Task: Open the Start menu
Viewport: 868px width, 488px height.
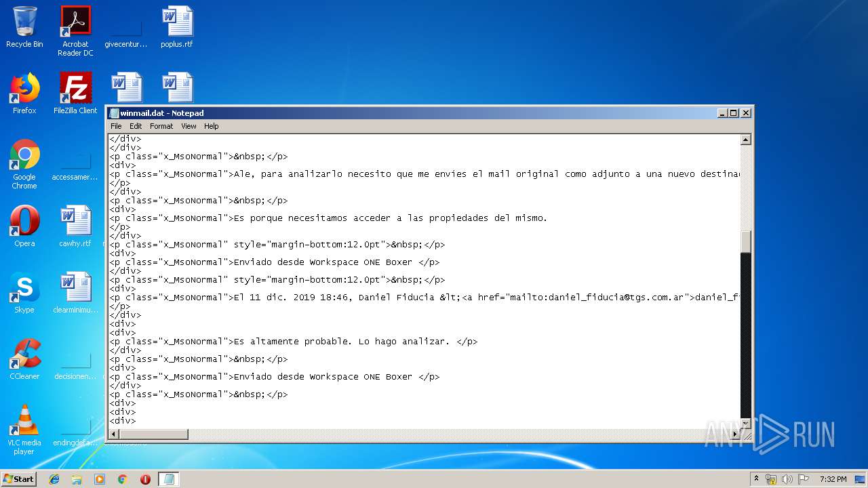Action: [x=18, y=479]
